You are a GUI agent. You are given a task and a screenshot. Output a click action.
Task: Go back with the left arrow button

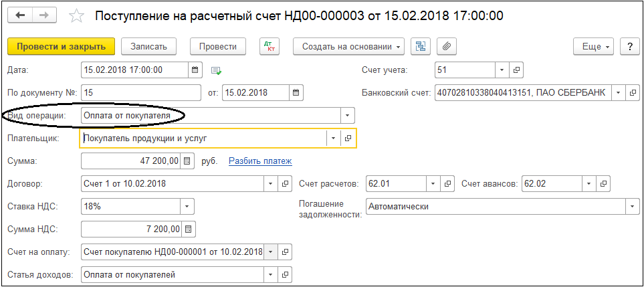pos(20,15)
